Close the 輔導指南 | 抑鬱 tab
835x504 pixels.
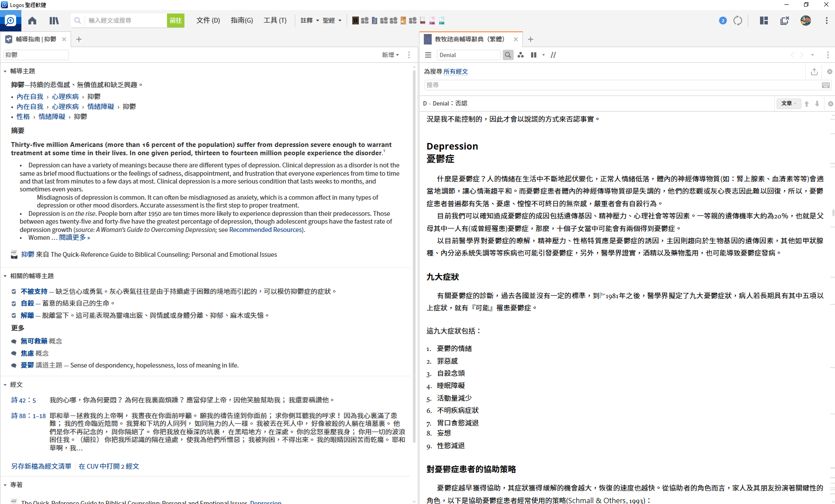tap(64, 39)
